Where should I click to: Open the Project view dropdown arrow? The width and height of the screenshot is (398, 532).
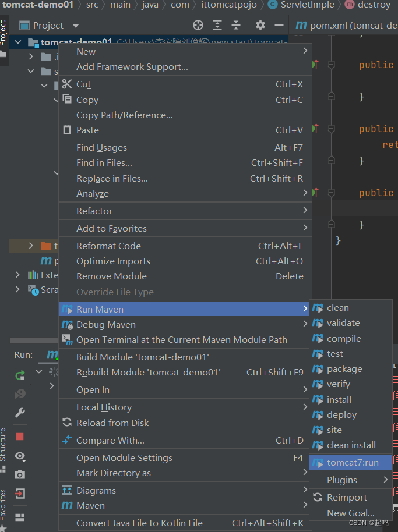click(x=76, y=26)
